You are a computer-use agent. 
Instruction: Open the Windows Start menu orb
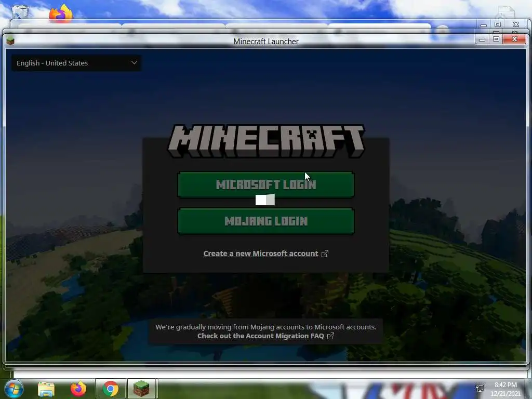pos(14,389)
